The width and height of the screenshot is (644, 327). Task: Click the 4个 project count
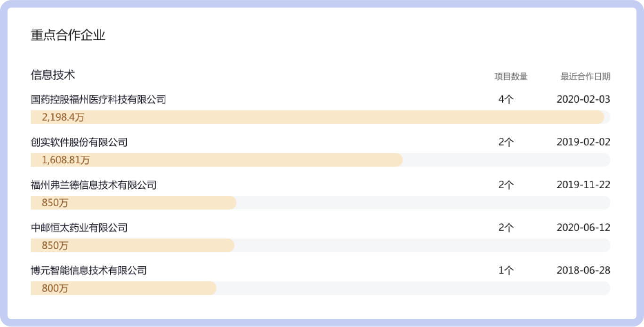pyautogui.click(x=506, y=99)
